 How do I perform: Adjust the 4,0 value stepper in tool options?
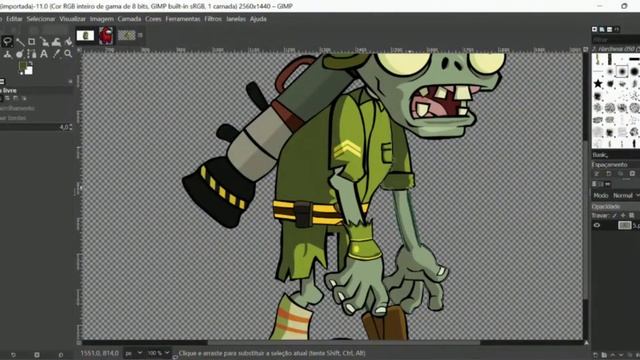(x=71, y=127)
